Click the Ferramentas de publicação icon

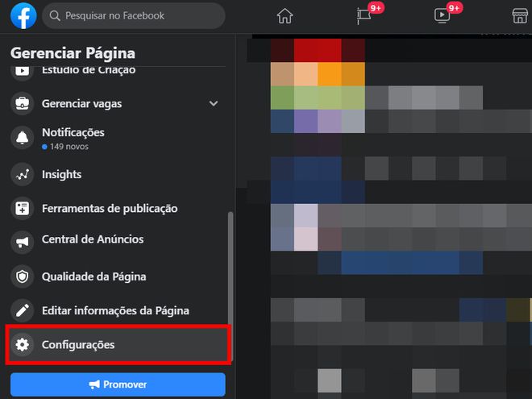point(22,208)
